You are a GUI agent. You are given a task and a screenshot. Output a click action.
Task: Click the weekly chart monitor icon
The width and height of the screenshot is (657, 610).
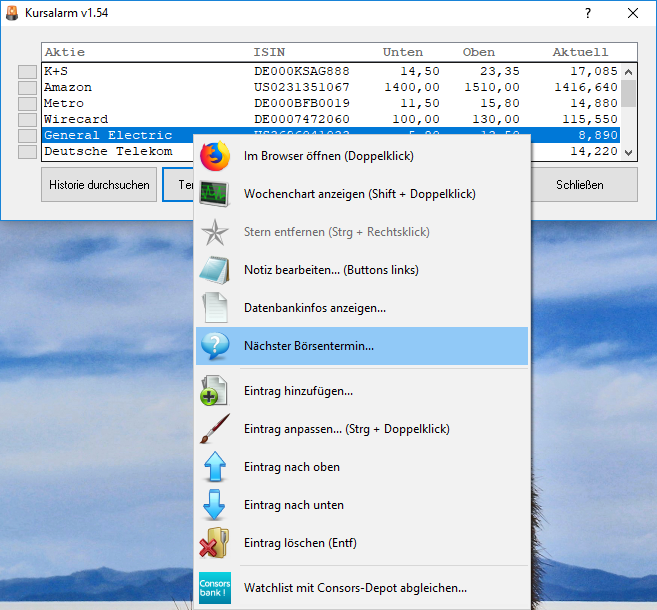(214, 194)
